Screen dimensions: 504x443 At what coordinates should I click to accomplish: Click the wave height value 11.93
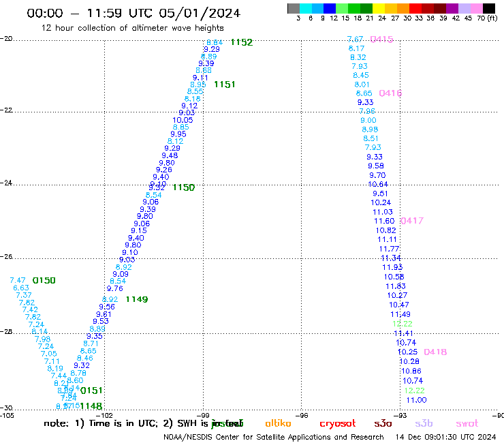(392, 267)
